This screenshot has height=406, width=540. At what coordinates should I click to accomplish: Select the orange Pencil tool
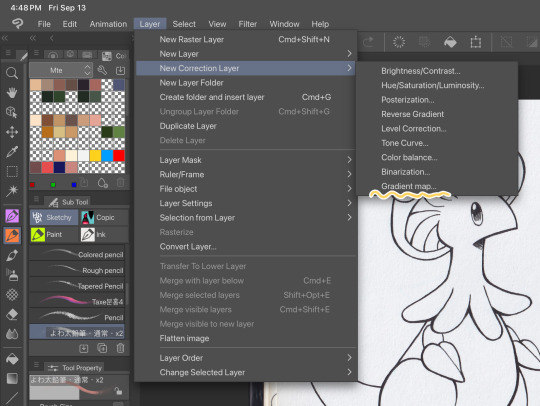click(x=12, y=236)
